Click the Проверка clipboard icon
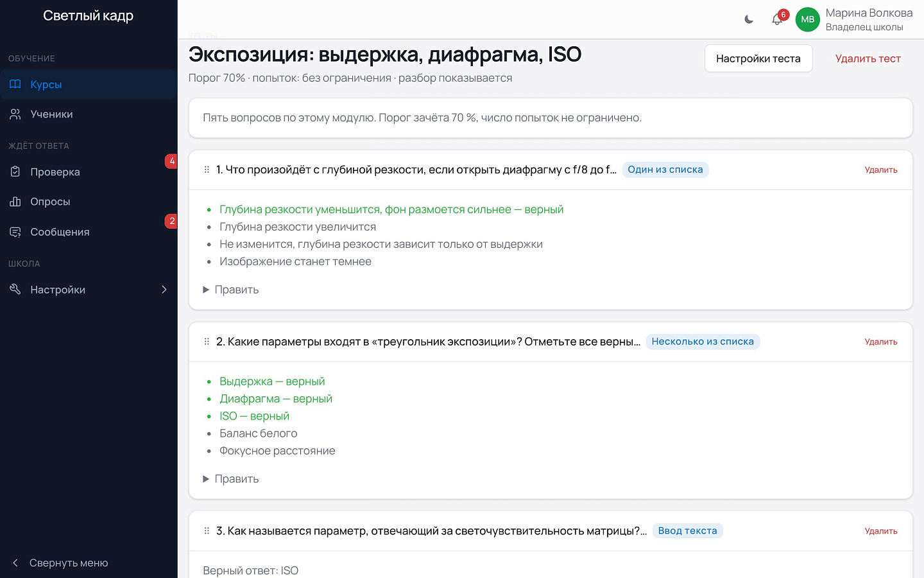 tap(15, 172)
